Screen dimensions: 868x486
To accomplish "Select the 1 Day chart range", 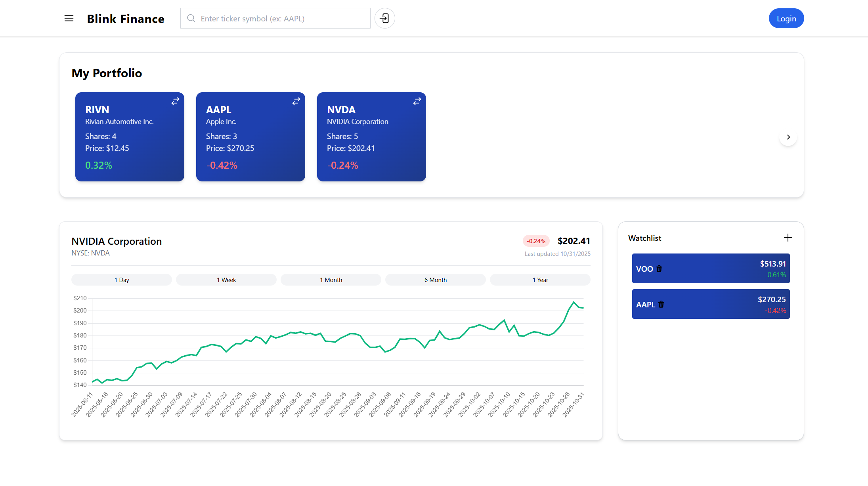I will click(121, 279).
